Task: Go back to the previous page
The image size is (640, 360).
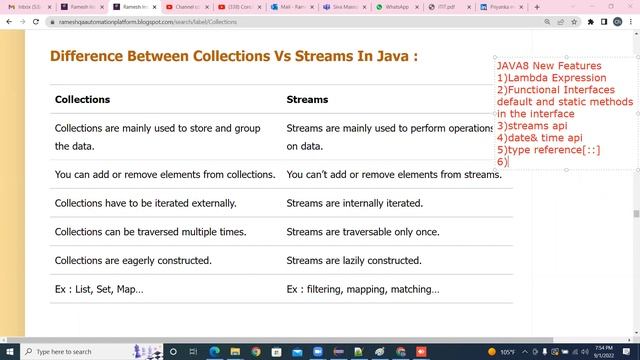Action: click(x=9, y=22)
